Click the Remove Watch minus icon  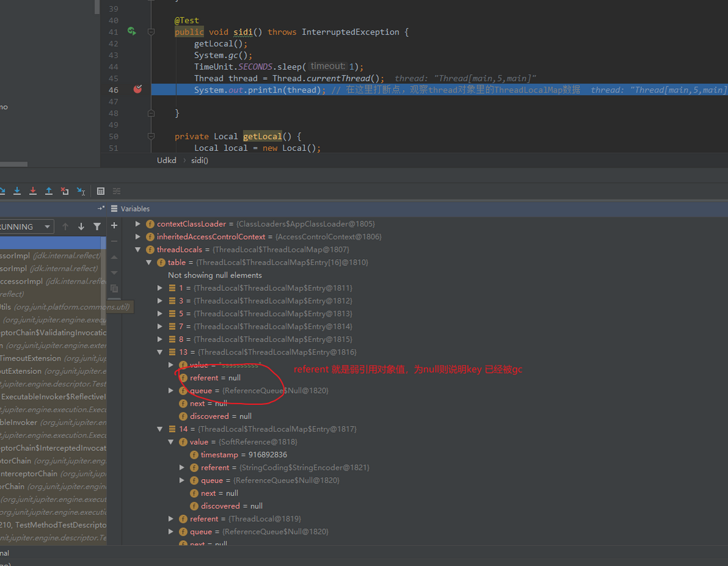point(114,241)
